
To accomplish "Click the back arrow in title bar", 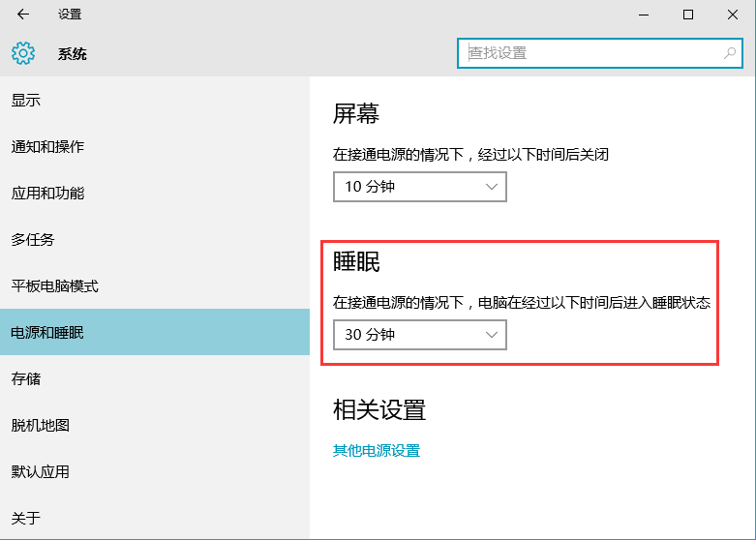I will tap(23, 15).
